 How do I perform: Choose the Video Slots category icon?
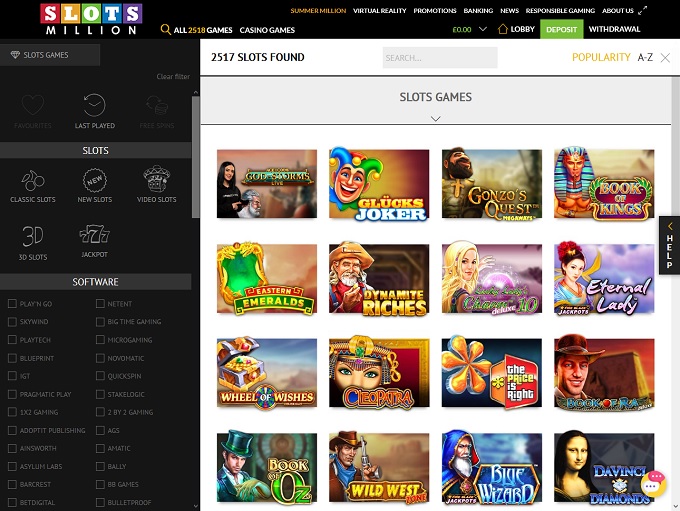[156, 182]
